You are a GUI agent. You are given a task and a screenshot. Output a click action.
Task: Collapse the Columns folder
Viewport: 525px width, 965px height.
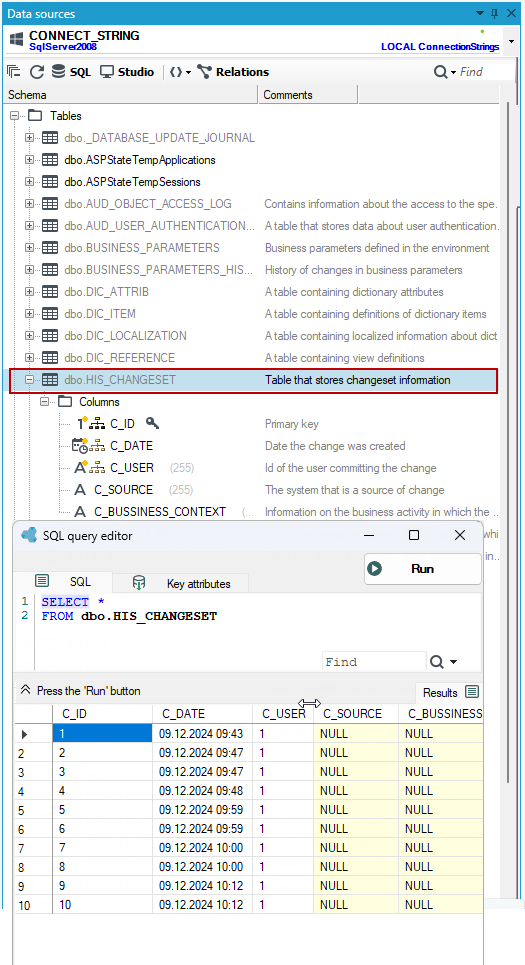pos(44,402)
